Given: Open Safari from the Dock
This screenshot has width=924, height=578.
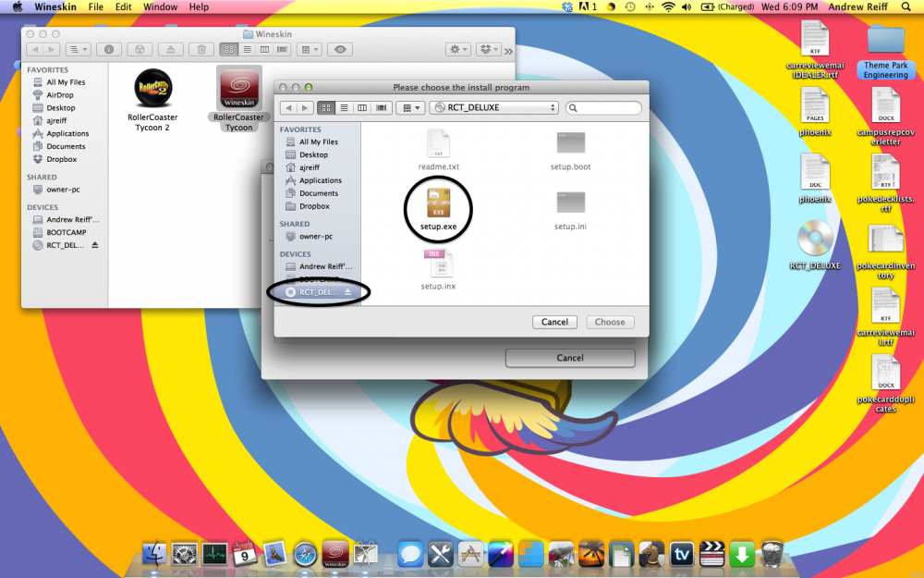Looking at the screenshot, I should (305, 554).
